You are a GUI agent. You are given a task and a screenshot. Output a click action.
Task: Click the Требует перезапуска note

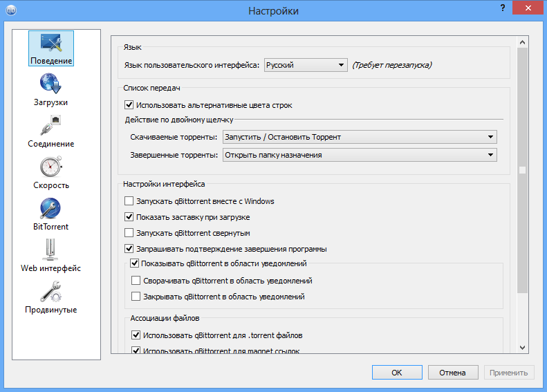pyautogui.click(x=392, y=65)
